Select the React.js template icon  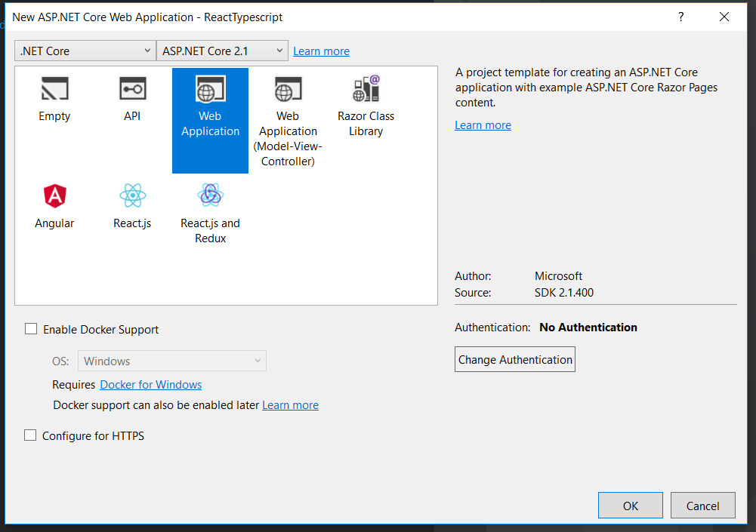pos(133,195)
